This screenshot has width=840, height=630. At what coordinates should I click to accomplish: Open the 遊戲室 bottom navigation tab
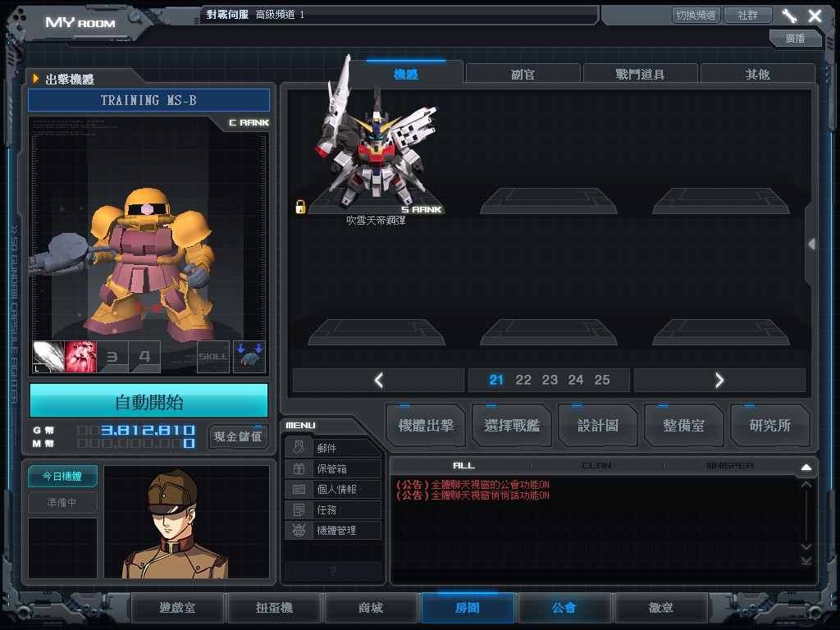point(177,608)
